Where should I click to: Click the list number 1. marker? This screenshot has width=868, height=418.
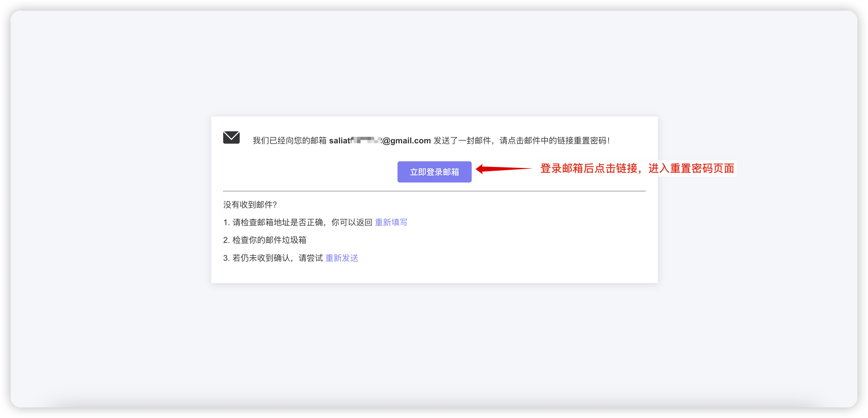(226, 222)
